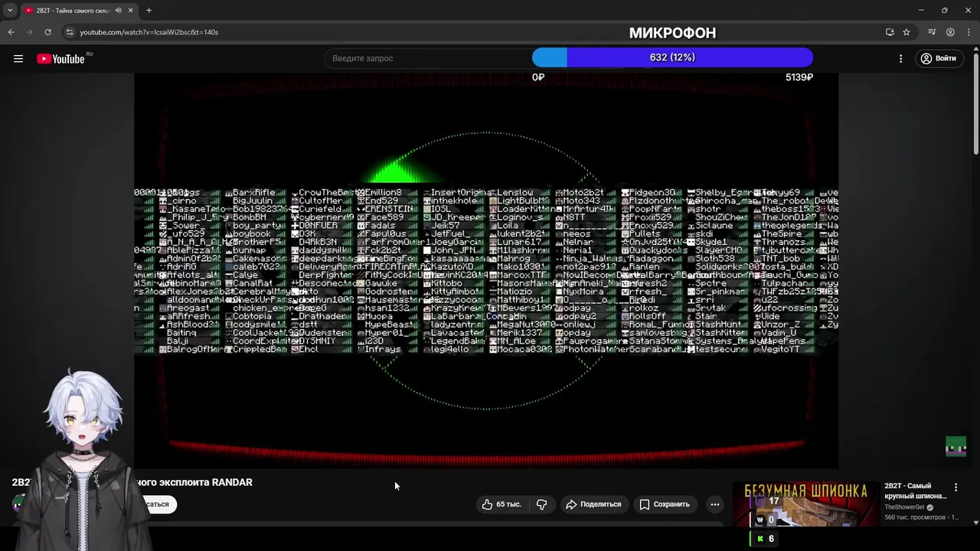980x551 pixels.
Task: Click the Войти sign-in button
Action: 939,58
